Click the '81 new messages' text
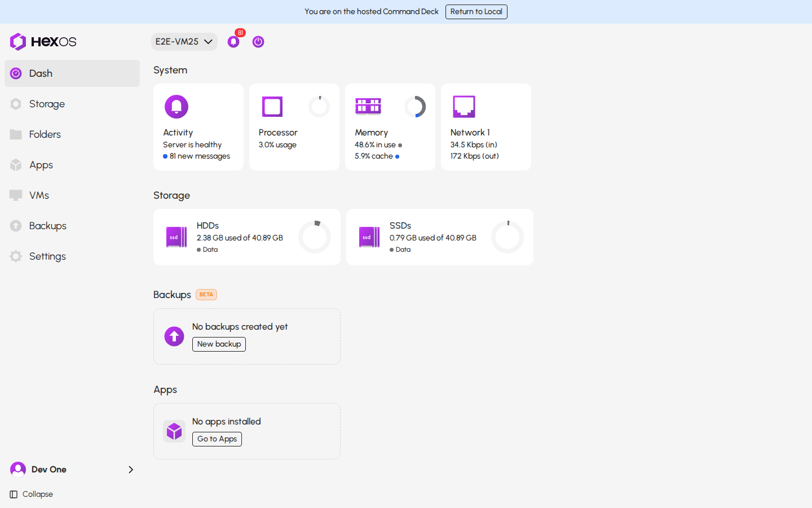 [200, 156]
